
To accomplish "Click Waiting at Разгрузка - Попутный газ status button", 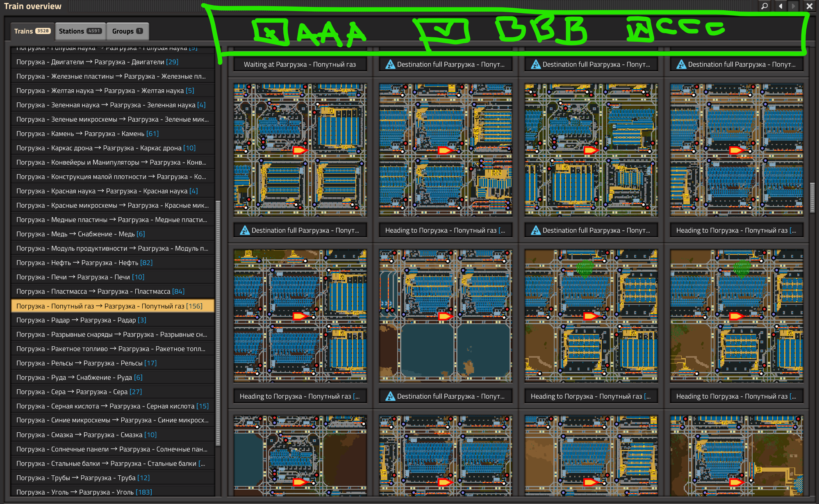I will click(x=300, y=64).
